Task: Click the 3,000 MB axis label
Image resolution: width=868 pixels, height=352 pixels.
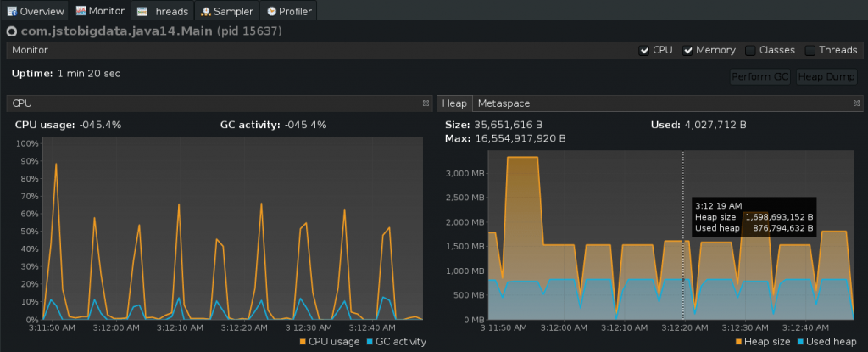Action: point(466,174)
